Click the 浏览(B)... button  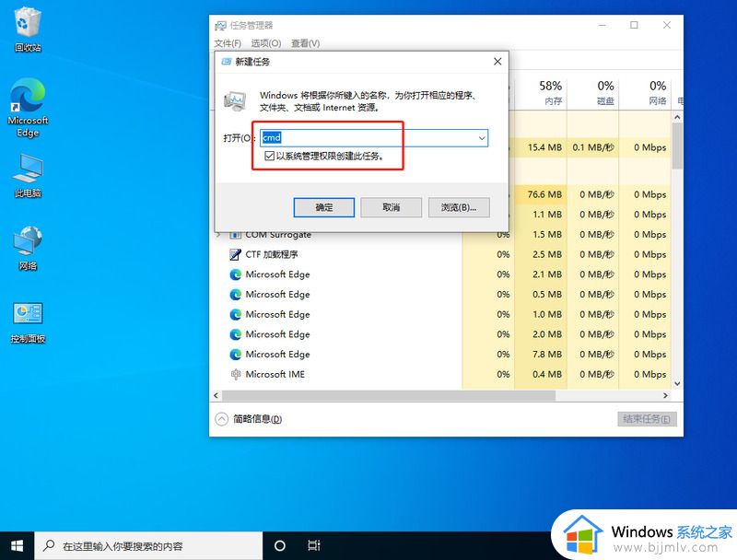[459, 207]
